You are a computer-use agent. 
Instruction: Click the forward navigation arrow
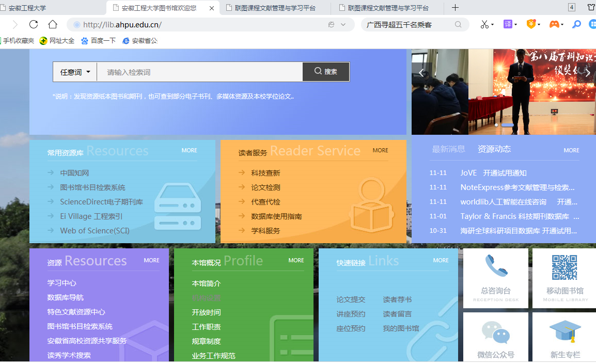point(15,25)
